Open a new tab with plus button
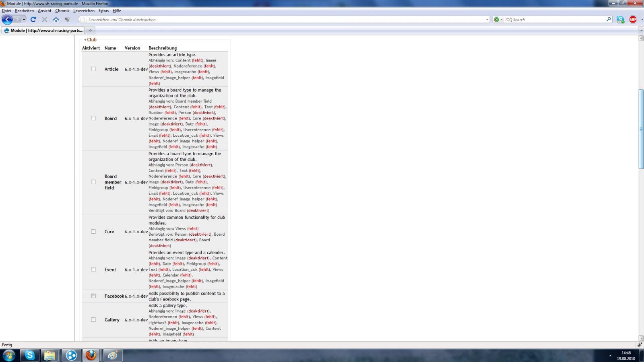This screenshot has height=362, width=644. point(90,30)
